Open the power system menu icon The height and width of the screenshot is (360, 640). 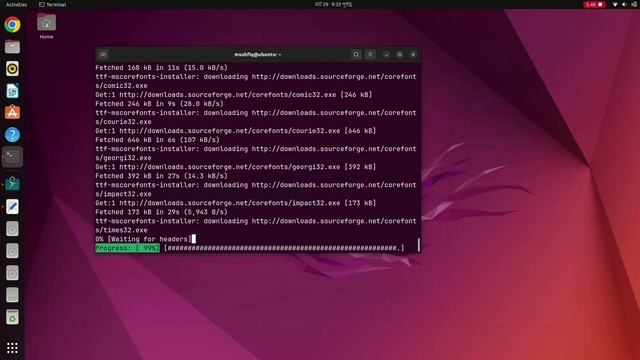tap(634, 4)
